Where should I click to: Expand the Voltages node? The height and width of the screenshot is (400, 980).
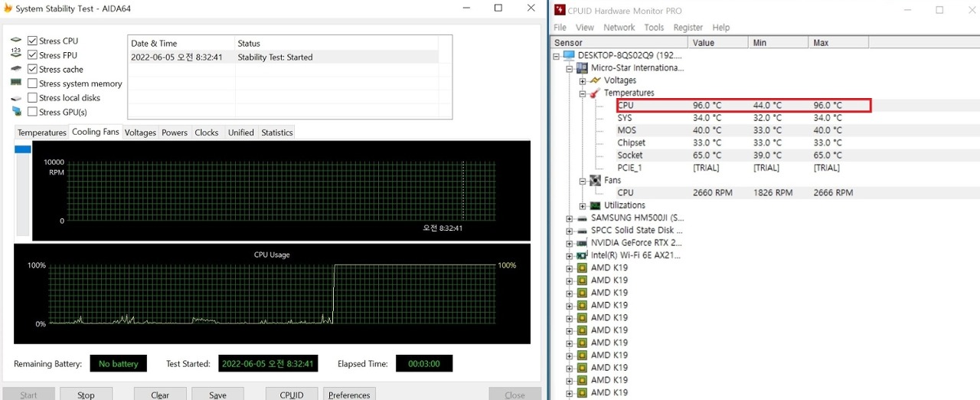[583, 80]
